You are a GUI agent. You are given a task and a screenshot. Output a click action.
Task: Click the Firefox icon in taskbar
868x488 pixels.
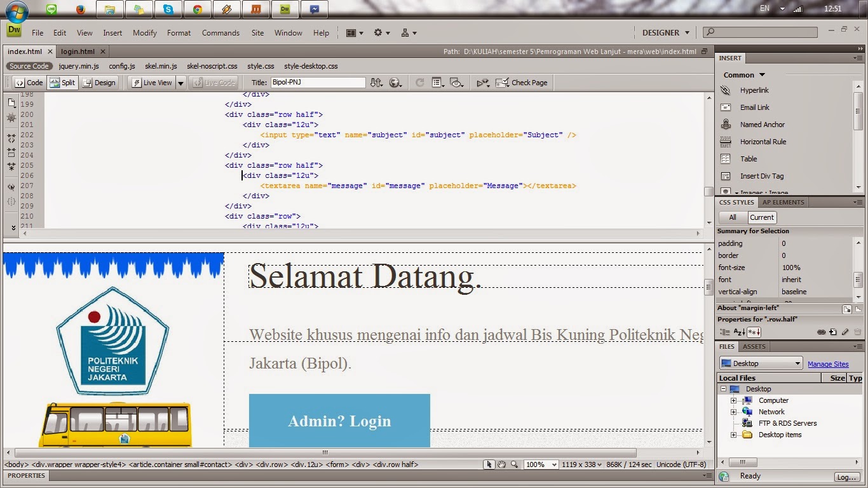80,10
